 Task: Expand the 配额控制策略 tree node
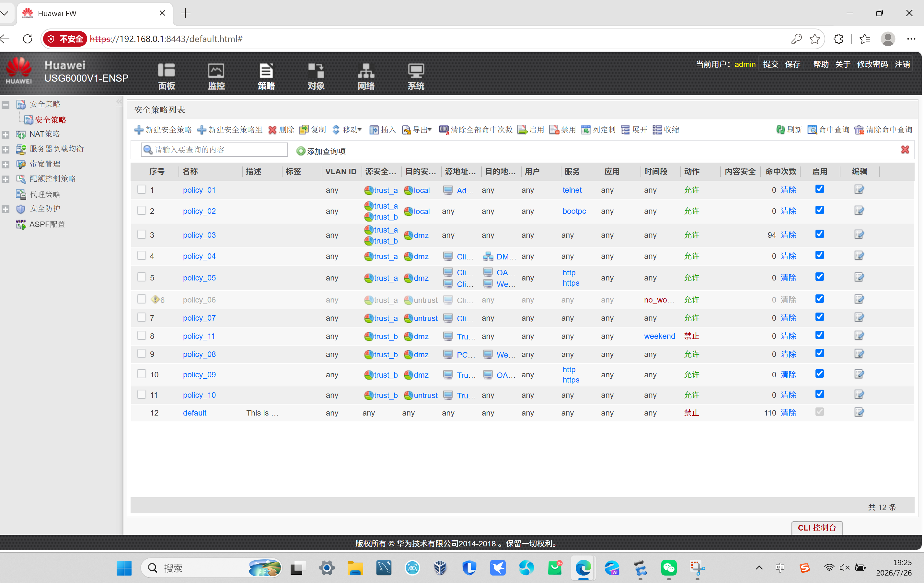(x=6, y=179)
